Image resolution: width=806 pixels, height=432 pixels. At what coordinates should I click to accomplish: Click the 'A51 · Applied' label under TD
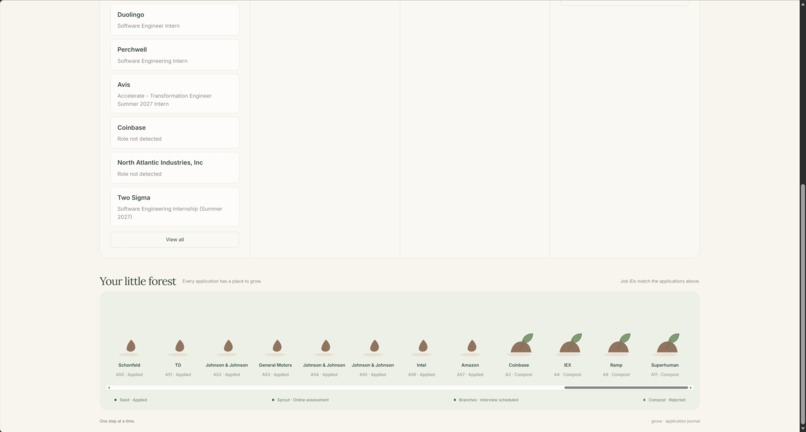[178, 374]
